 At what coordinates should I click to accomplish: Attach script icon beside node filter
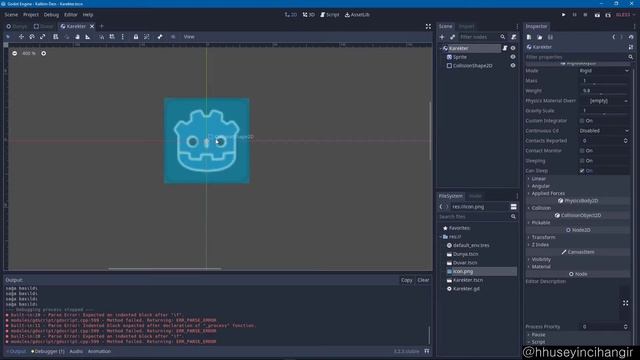(514, 37)
